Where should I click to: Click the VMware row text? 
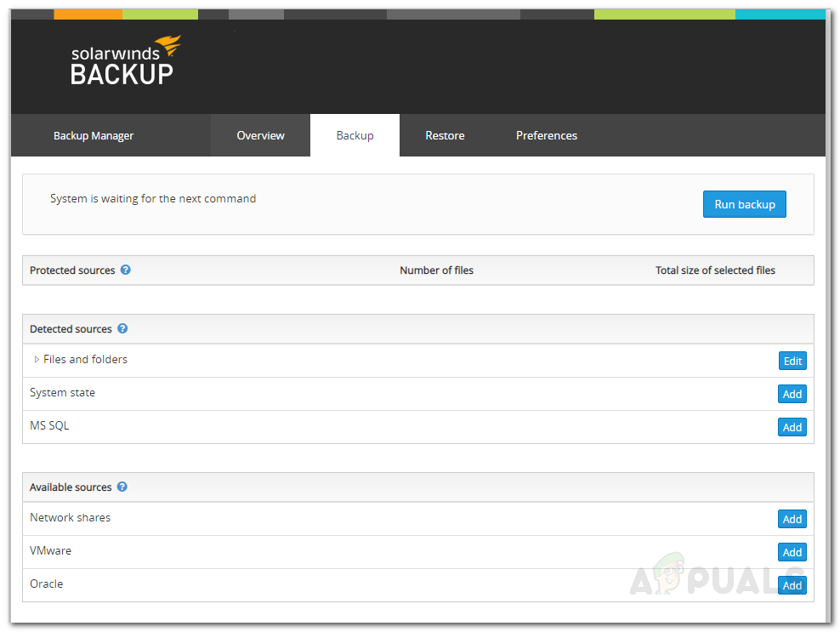(x=50, y=550)
